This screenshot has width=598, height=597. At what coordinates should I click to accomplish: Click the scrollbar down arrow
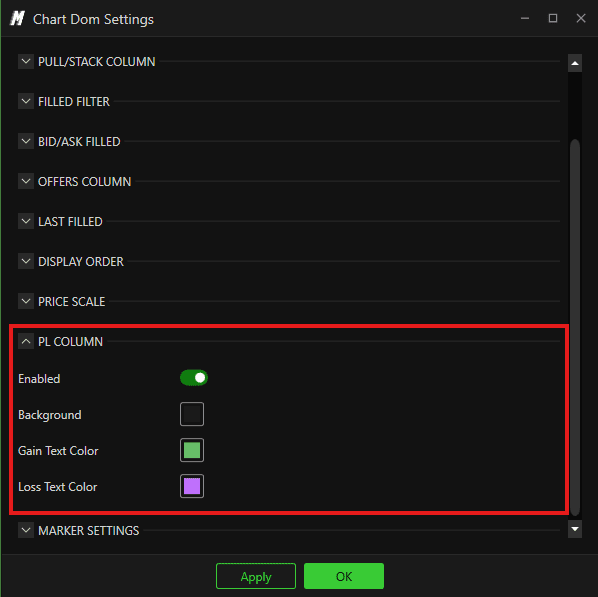[575, 529]
